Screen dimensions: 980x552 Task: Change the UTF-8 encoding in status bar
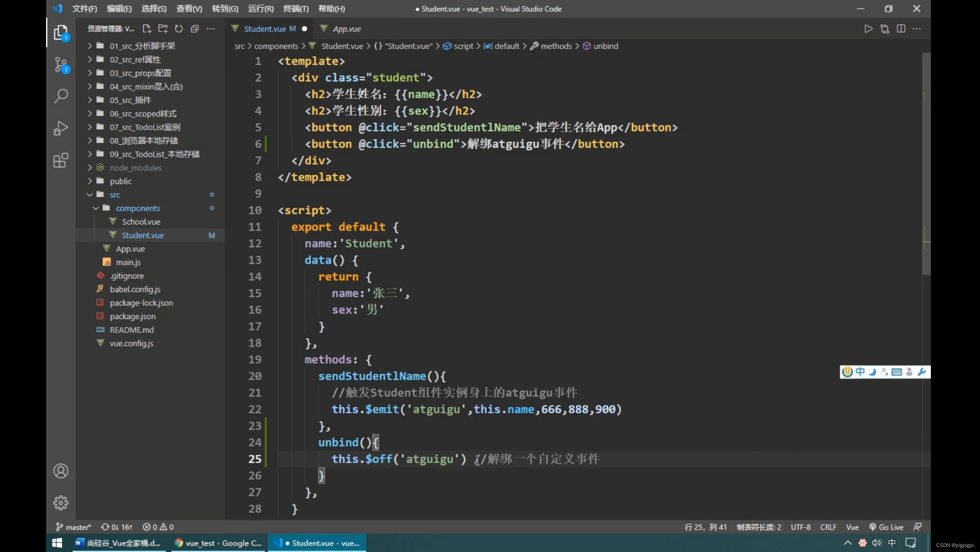800,527
